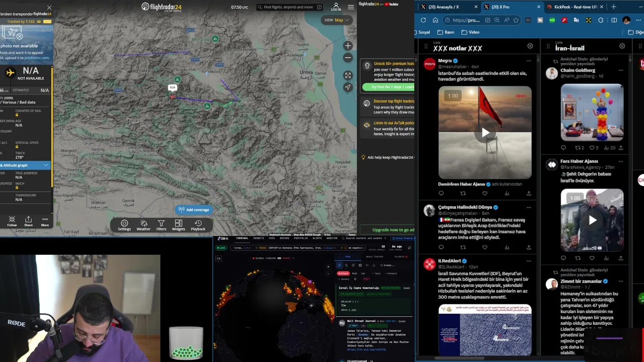Open more options on Fars Haber Ajansı post

pos(621,161)
